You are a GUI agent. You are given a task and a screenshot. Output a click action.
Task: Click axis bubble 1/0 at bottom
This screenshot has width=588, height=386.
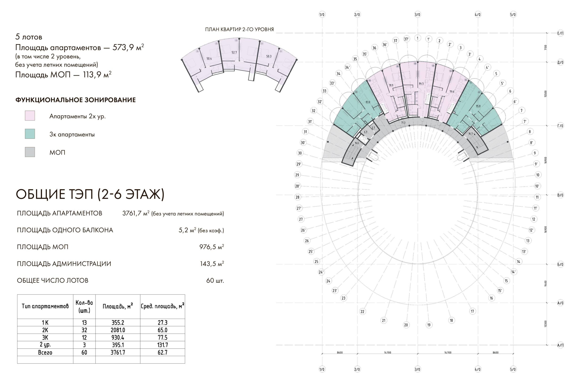322,369
